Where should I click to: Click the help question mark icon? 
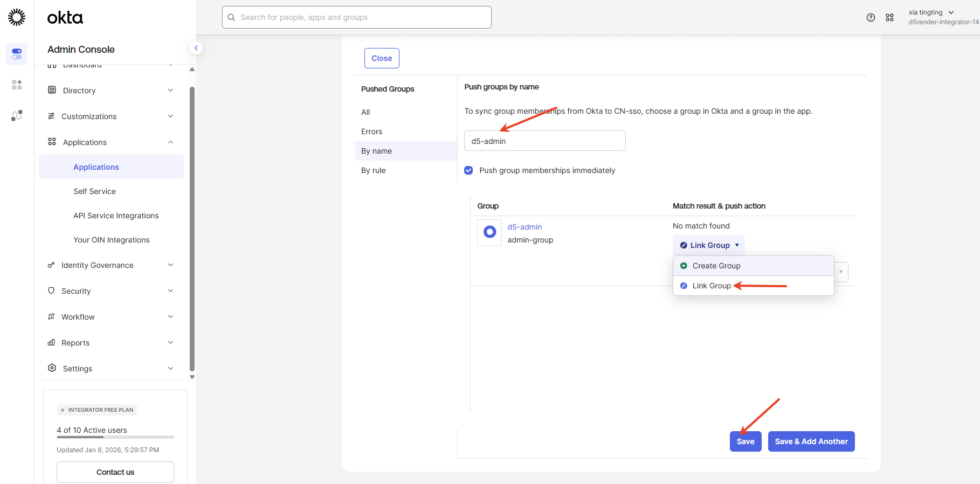(871, 17)
